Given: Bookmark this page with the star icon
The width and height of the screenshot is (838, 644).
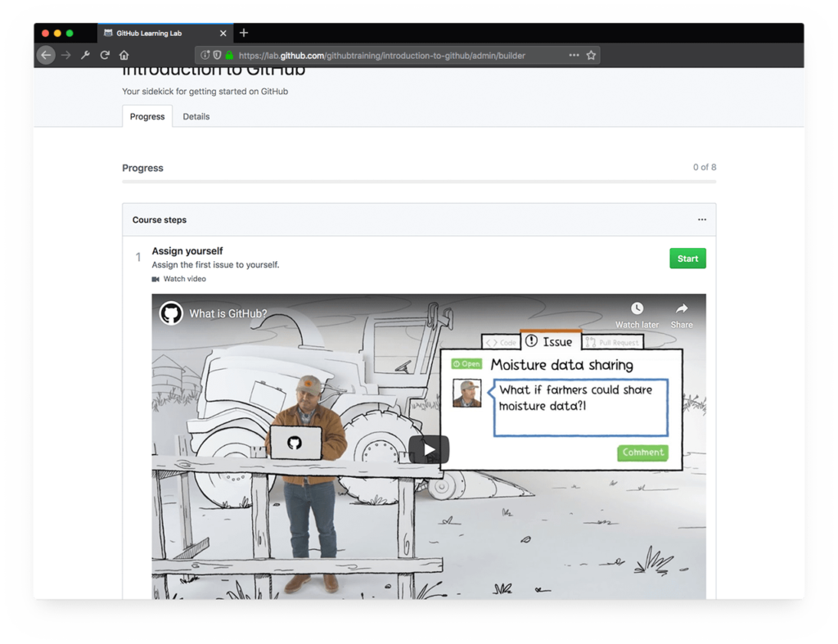Looking at the screenshot, I should click(591, 55).
